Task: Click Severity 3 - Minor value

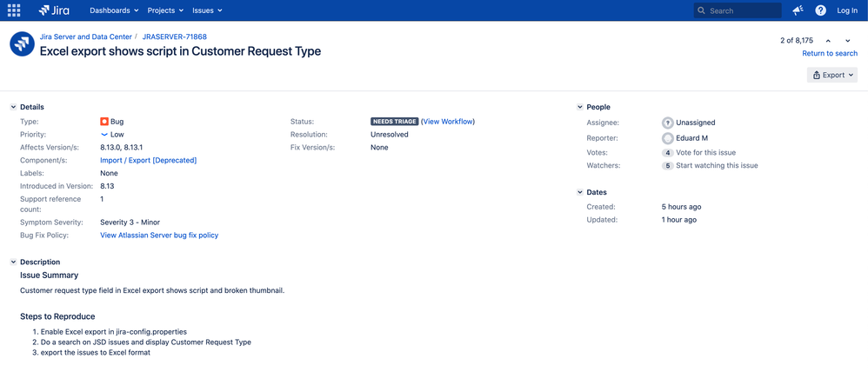Action: click(x=130, y=222)
